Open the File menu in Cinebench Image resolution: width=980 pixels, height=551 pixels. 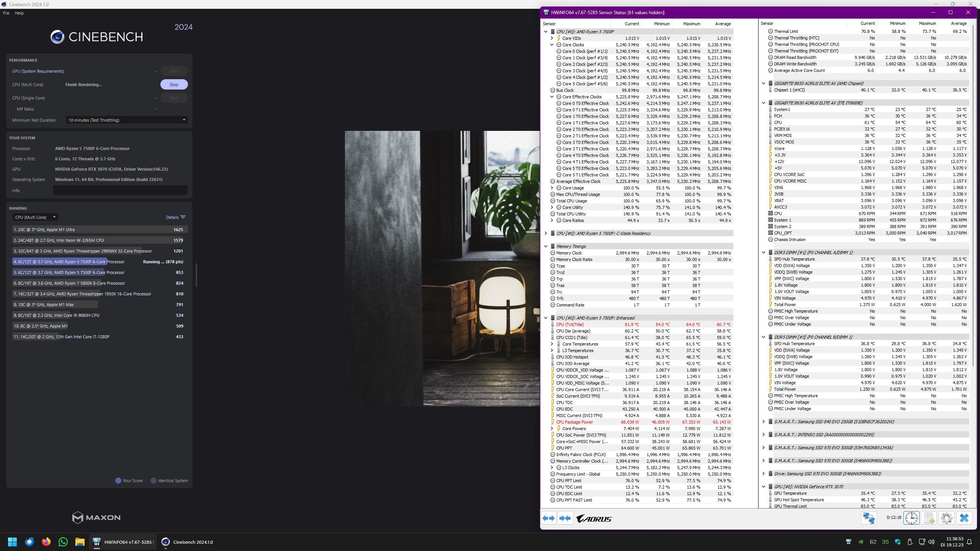click(6, 13)
